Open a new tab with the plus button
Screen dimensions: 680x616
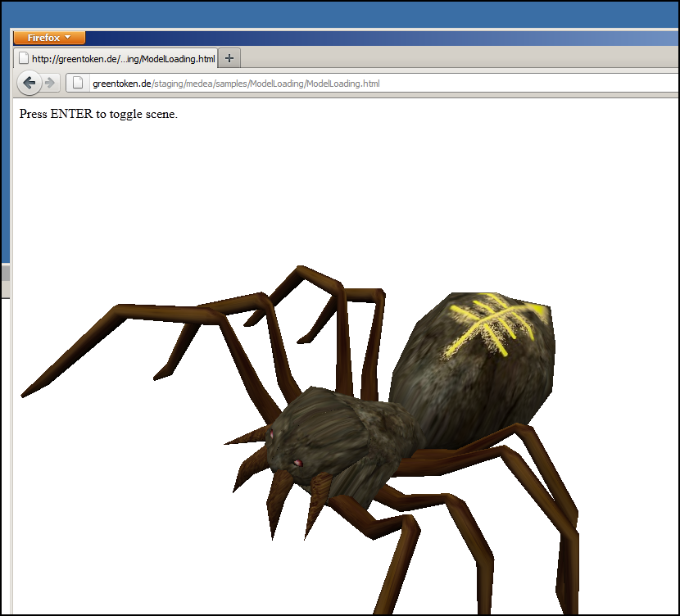(x=229, y=58)
